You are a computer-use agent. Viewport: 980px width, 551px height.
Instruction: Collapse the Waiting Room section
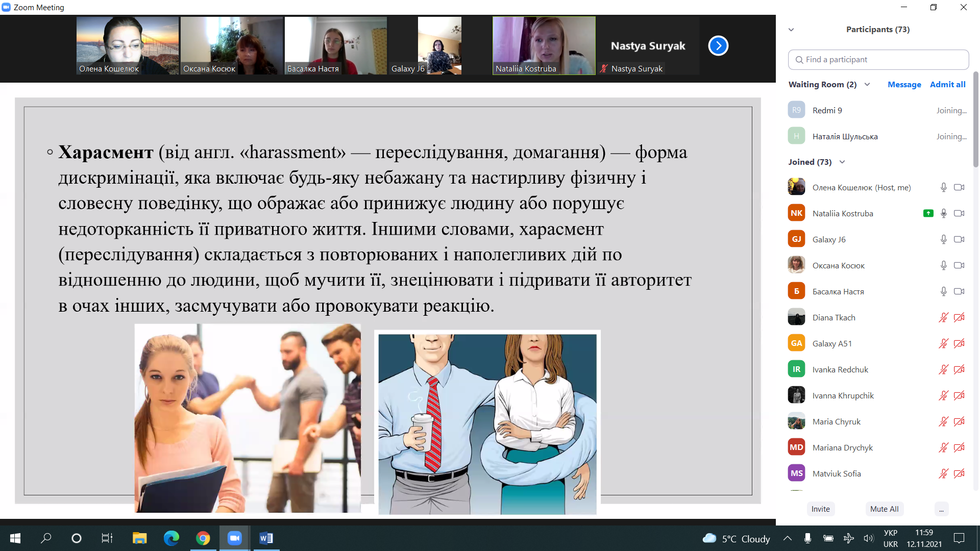pyautogui.click(x=867, y=84)
